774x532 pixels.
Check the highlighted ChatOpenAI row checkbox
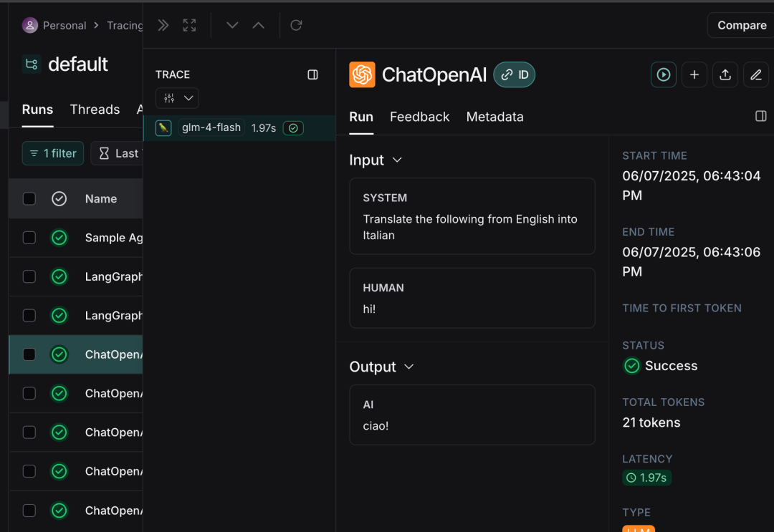coord(29,354)
